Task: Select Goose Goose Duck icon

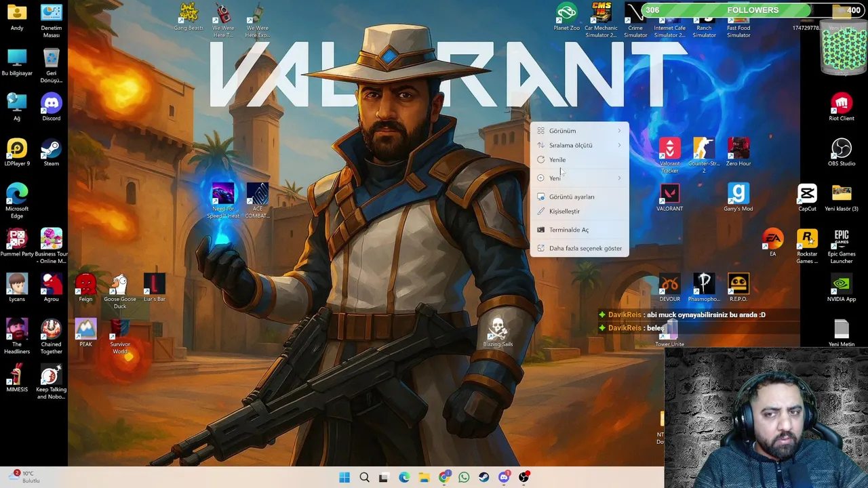Action: pyautogui.click(x=120, y=292)
